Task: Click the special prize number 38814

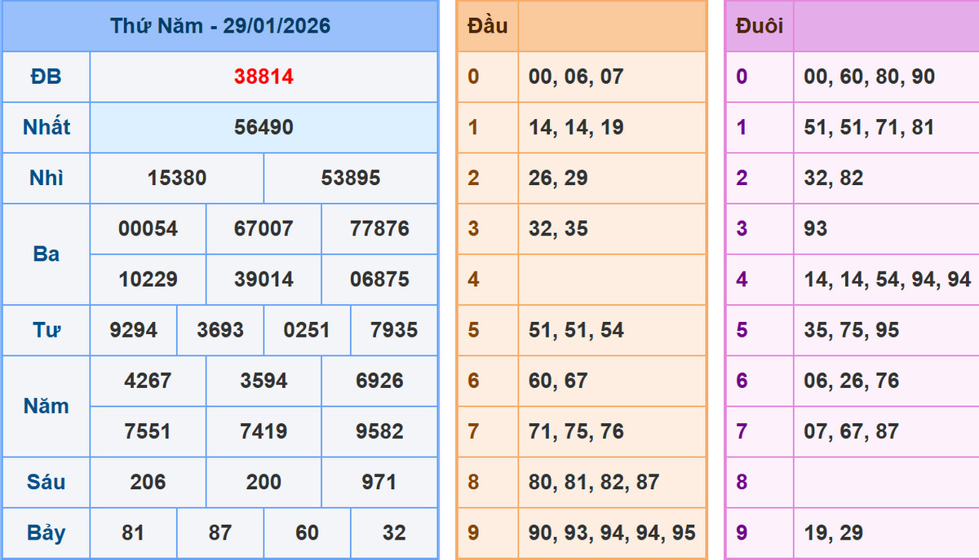Action: tap(263, 77)
